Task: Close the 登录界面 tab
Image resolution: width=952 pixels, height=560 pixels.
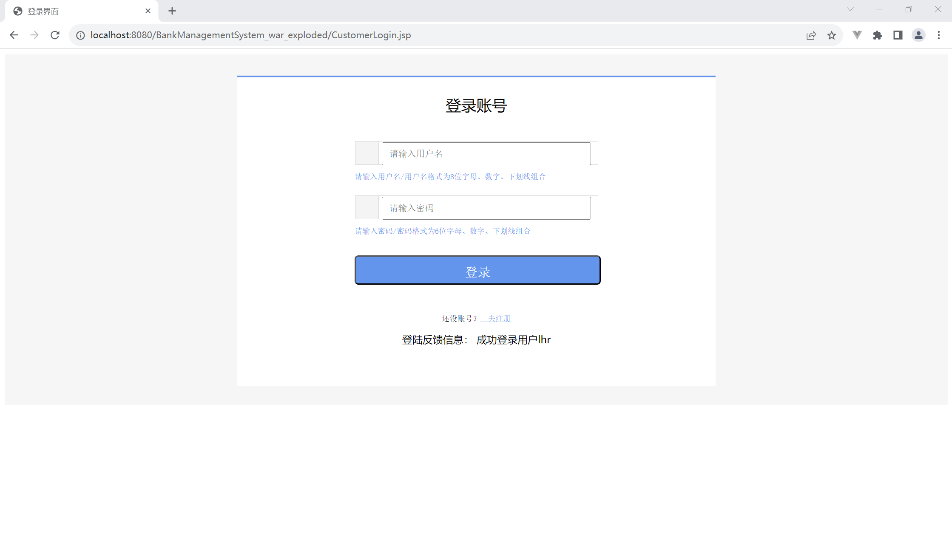Action: (x=148, y=11)
